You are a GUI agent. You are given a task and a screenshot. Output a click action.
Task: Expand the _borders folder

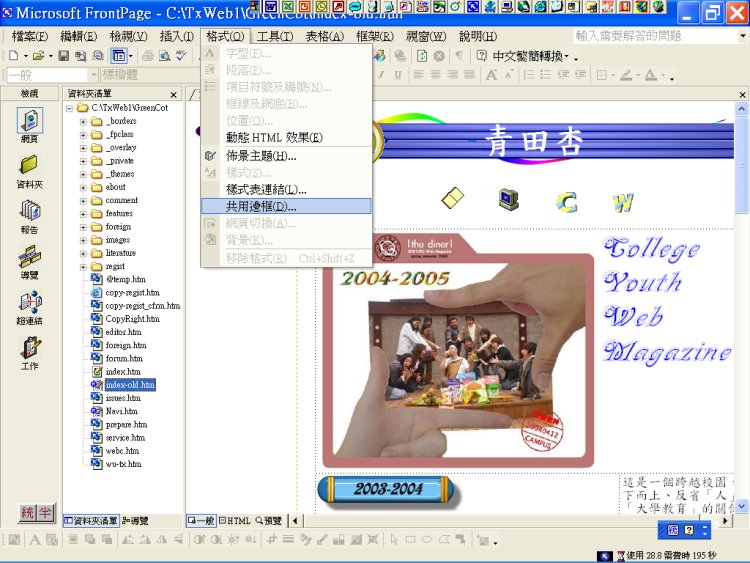[x=85, y=121]
